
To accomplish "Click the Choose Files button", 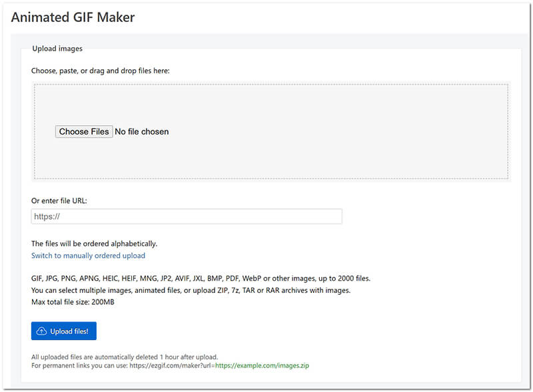I will click(83, 132).
